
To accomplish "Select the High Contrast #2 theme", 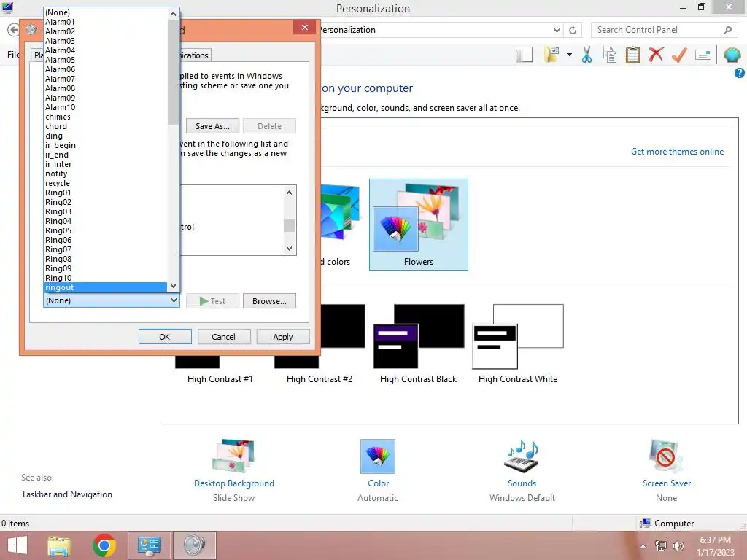I will pos(320,379).
